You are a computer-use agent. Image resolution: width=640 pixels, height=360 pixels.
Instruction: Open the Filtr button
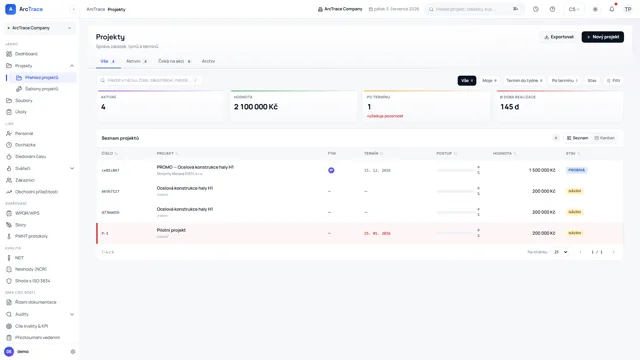[613, 81]
